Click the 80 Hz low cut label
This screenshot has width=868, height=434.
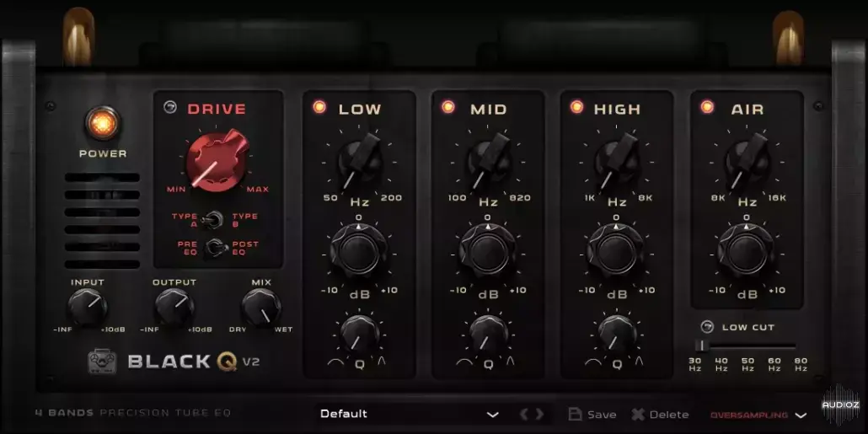tap(801, 364)
